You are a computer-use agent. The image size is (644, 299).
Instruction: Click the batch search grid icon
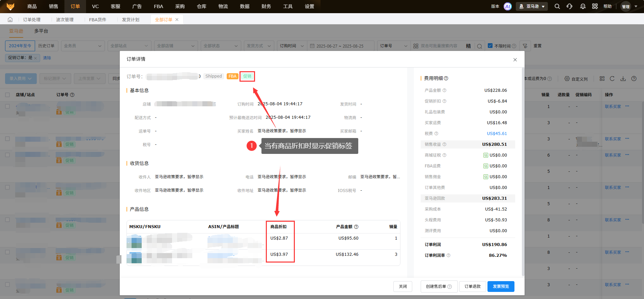[416, 46]
